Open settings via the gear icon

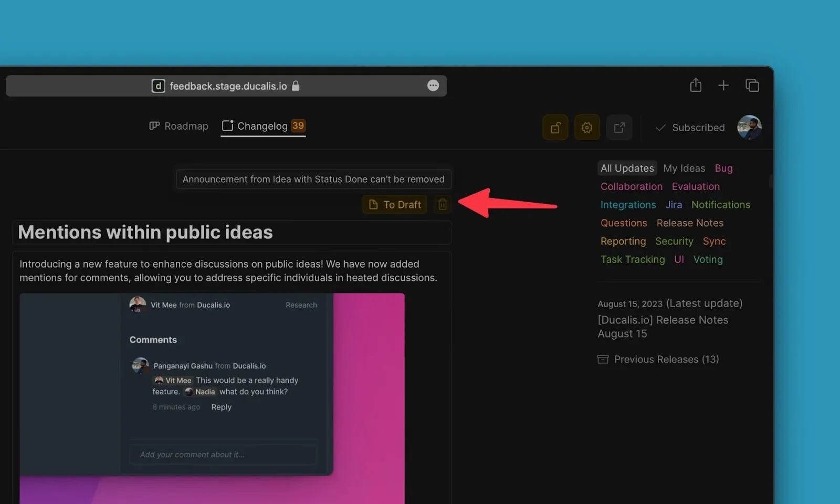coord(587,128)
